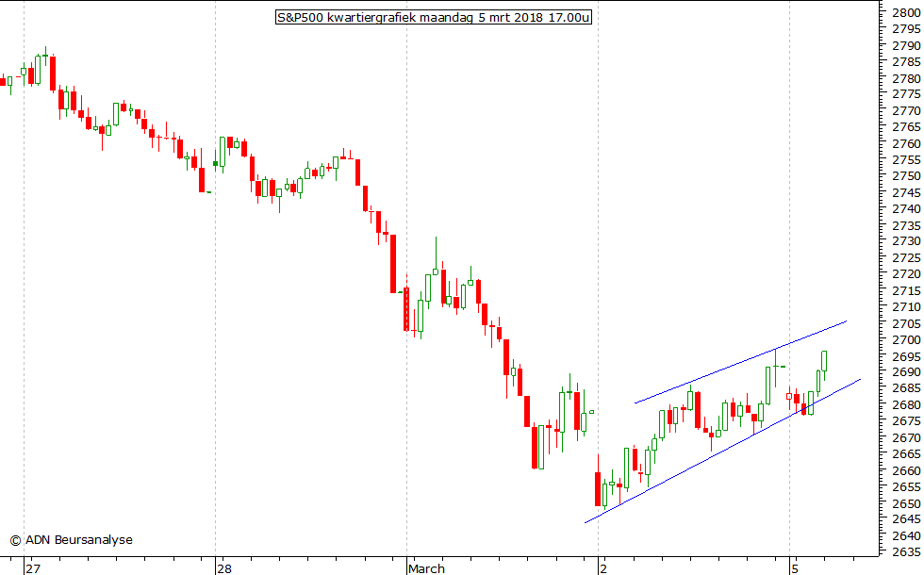Click the 2770 price level label

[x=906, y=111]
